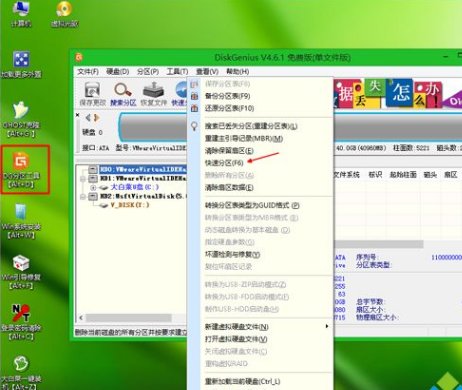Choose 坏道检测与修复(Y) menu entry
This screenshot has width=462, height=390.
click(x=233, y=254)
